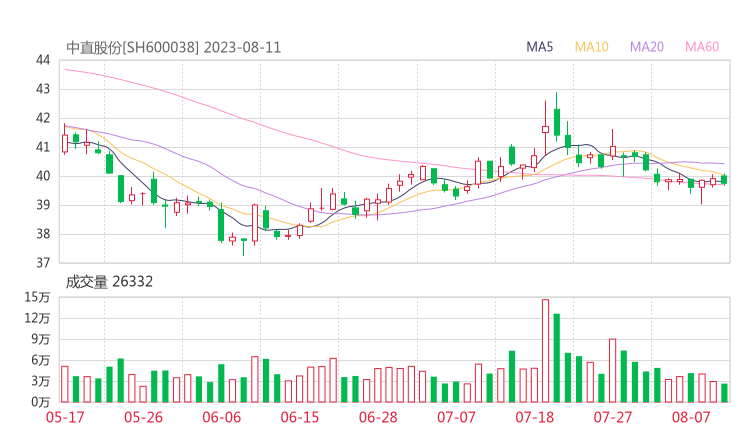
Task: Click the 07-07 date axis label
Action: click(456, 417)
